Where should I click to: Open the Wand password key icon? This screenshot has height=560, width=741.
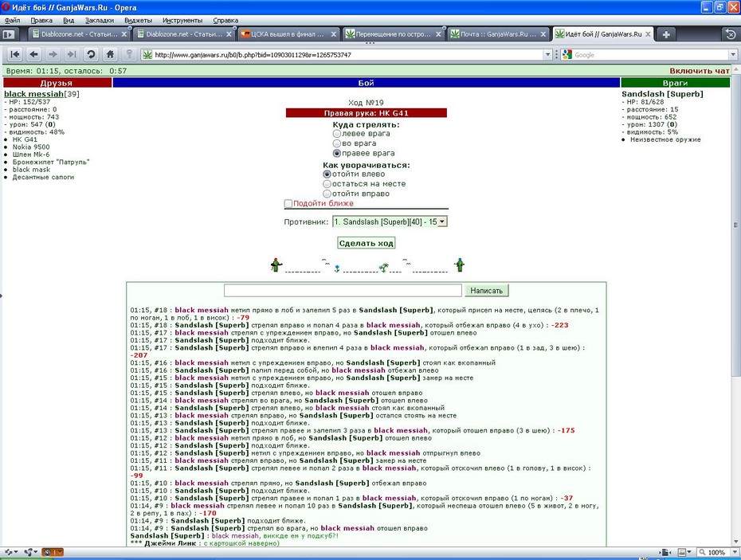(x=129, y=54)
